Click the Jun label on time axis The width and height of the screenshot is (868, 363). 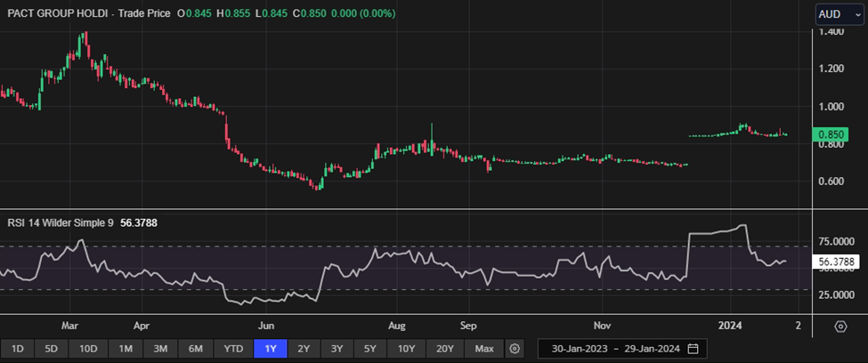[x=266, y=326]
